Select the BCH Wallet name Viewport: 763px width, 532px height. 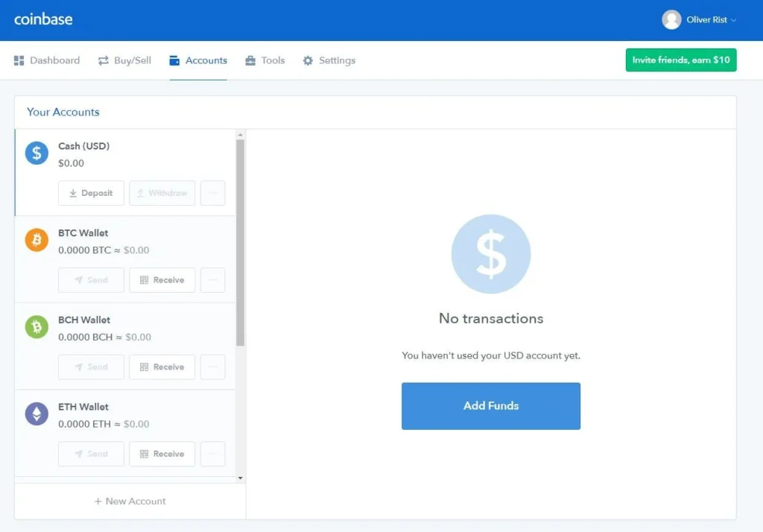click(x=84, y=320)
